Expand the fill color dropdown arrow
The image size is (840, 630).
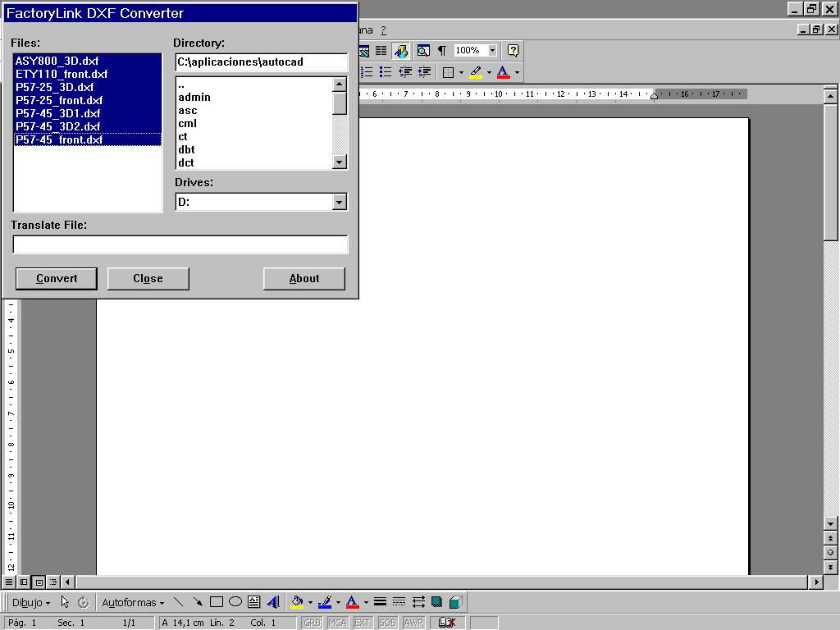310,602
